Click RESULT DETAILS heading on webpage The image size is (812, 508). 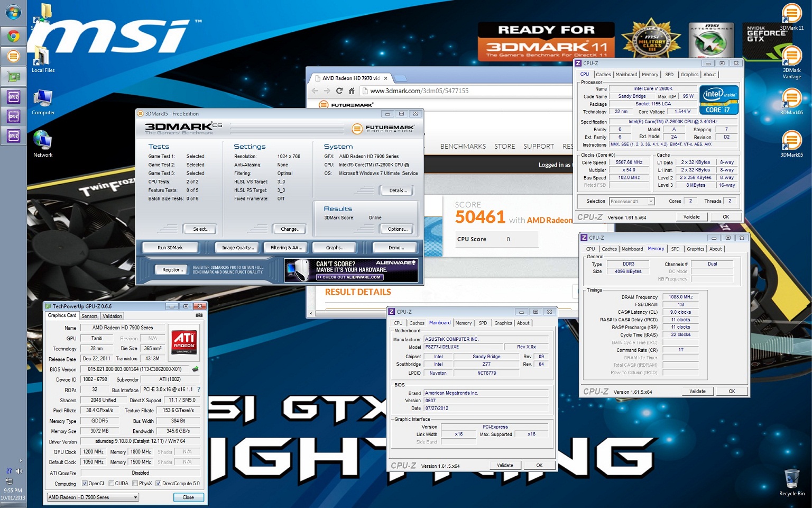tap(358, 292)
